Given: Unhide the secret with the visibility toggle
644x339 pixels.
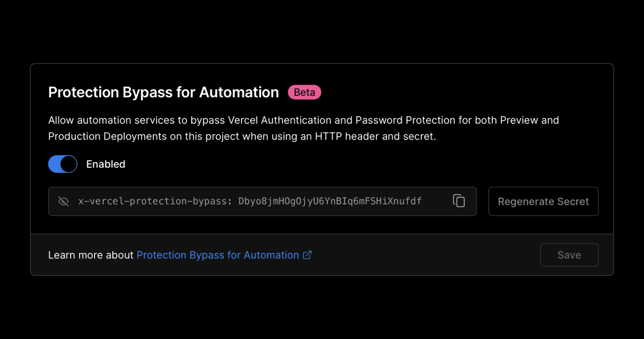Looking at the screenshot, I should [x=63, y=201].
